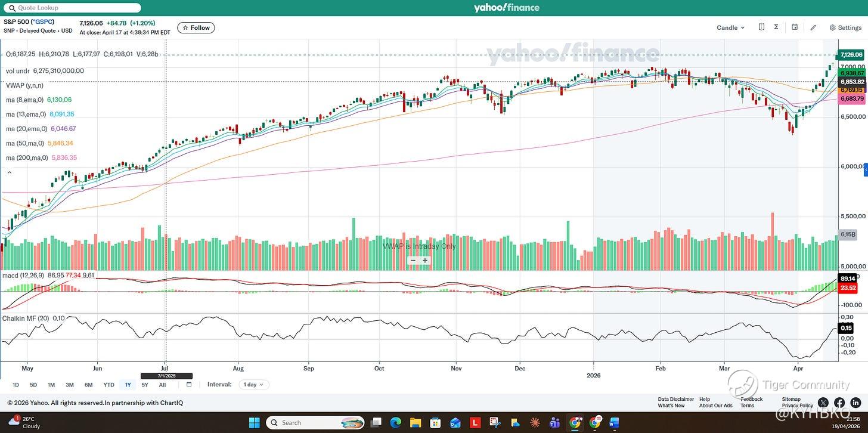This screenshot has height=433, width=868.
Task: Select the 5Y time range
Action: coord(145,385)
